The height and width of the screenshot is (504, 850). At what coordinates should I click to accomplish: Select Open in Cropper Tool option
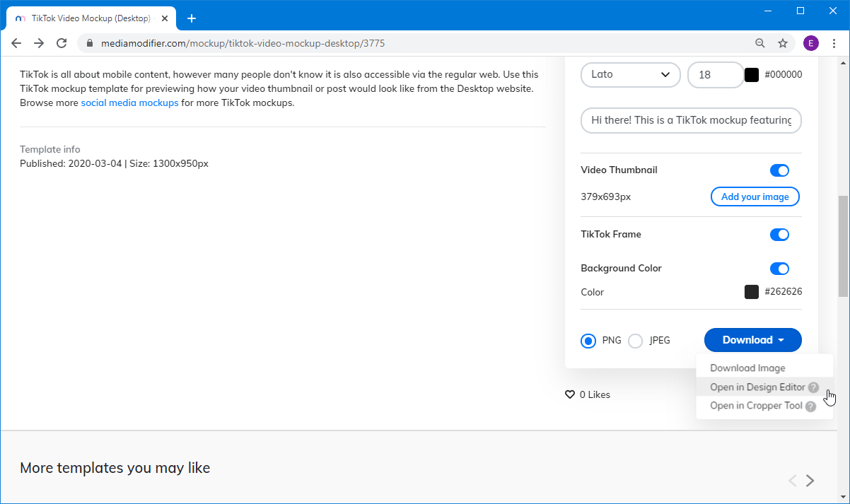[755, 406]
